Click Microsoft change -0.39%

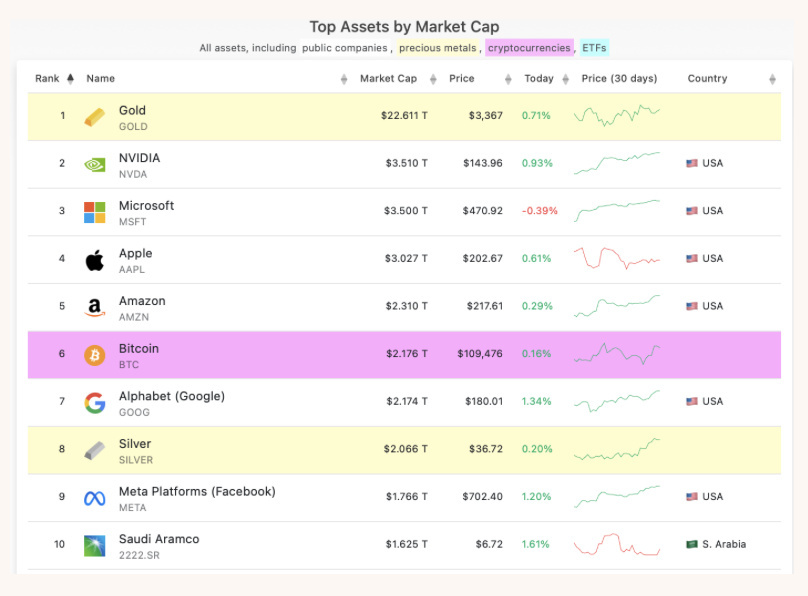click(x=540, y=211)
